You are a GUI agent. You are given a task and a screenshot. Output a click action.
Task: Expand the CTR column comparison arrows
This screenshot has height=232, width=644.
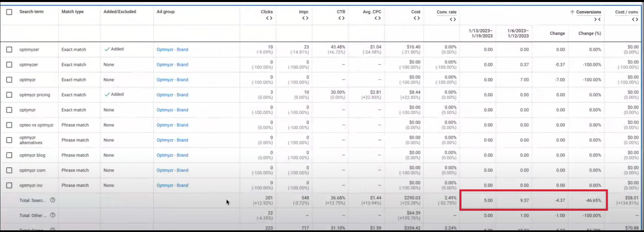(x=341, y=18)
